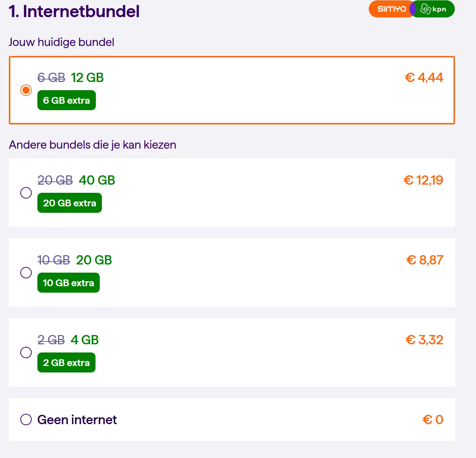This screenshot has height=458, width=476.
Task: Click the Simyo logo badge
Action: (392, 9)
